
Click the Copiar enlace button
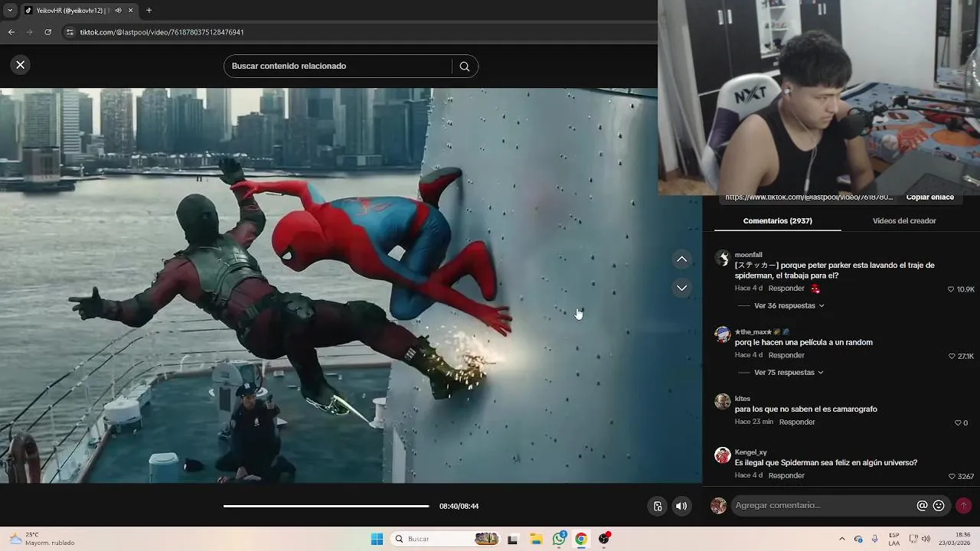tap(929, 197)
